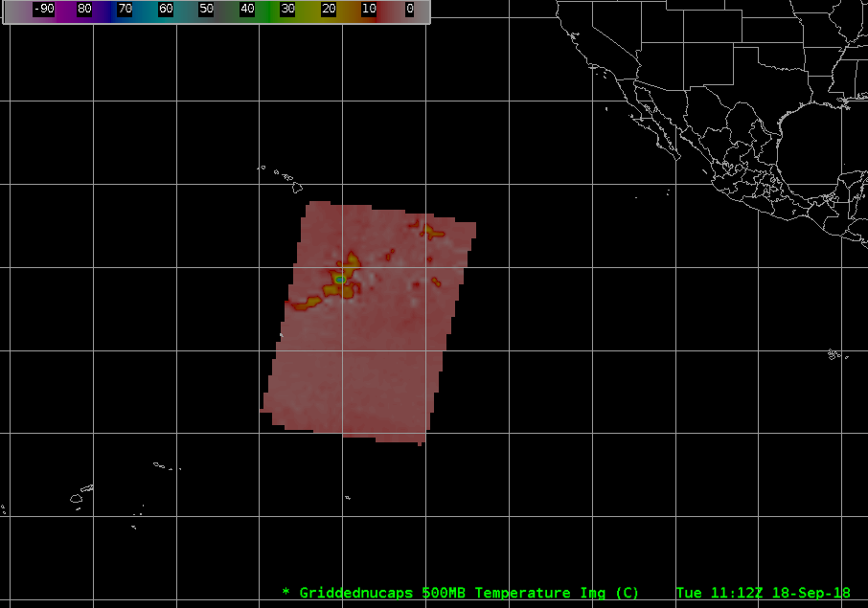Click the timestamp Tue 11:12Z 18-Sep-18
868x608 pixels.
(763, 593)
